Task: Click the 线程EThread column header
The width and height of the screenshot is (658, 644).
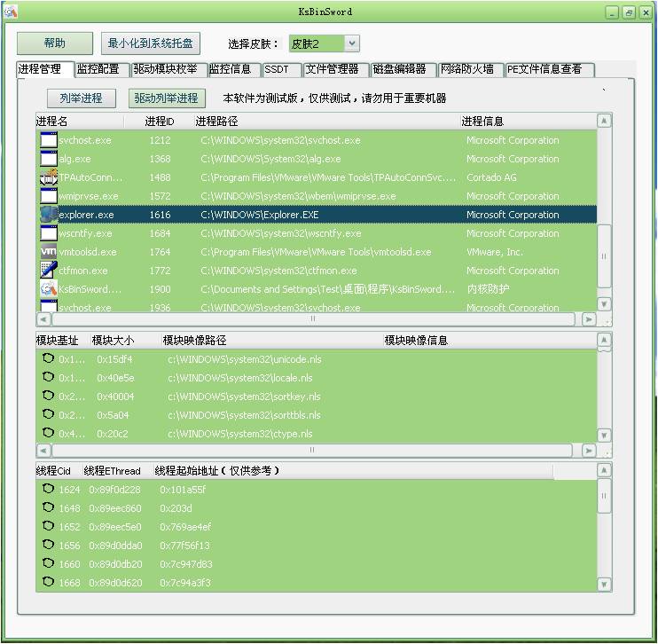Action: pos(117,471)
